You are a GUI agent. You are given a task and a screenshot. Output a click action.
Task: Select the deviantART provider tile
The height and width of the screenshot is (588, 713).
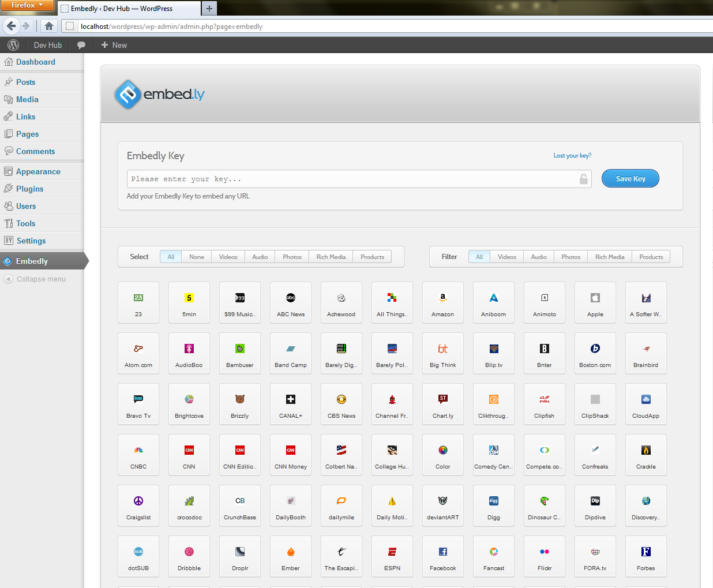click(x=443, y=505)
